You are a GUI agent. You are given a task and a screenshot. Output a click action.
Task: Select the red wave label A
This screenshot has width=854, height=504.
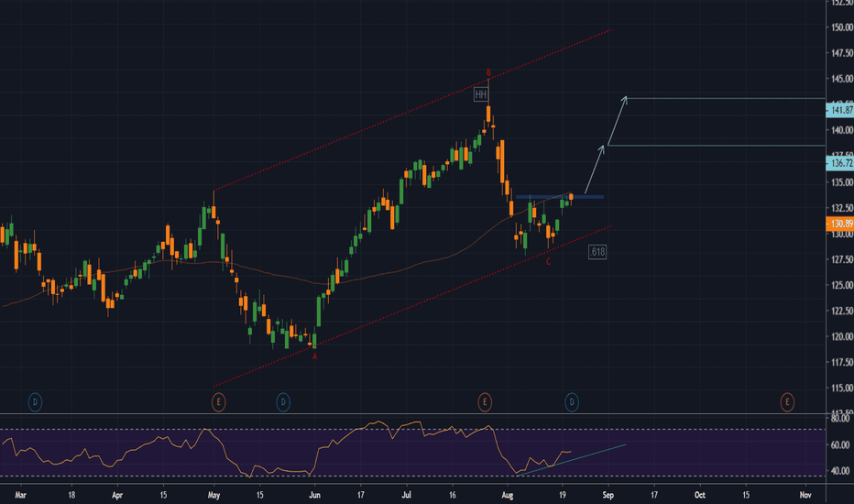pos(315,356)
